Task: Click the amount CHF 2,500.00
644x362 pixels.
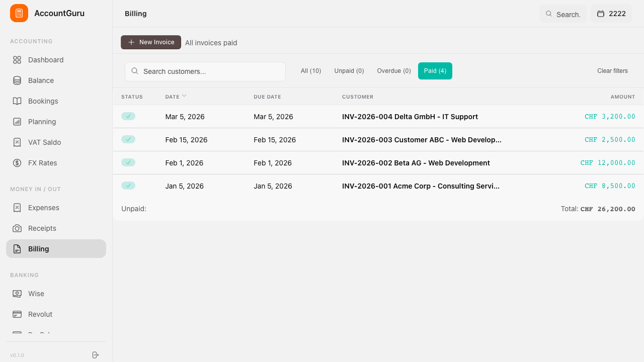Action: 610,140
